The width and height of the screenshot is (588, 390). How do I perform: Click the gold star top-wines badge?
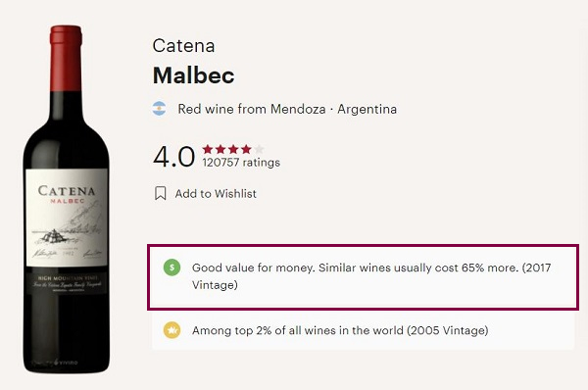point(172,330)
